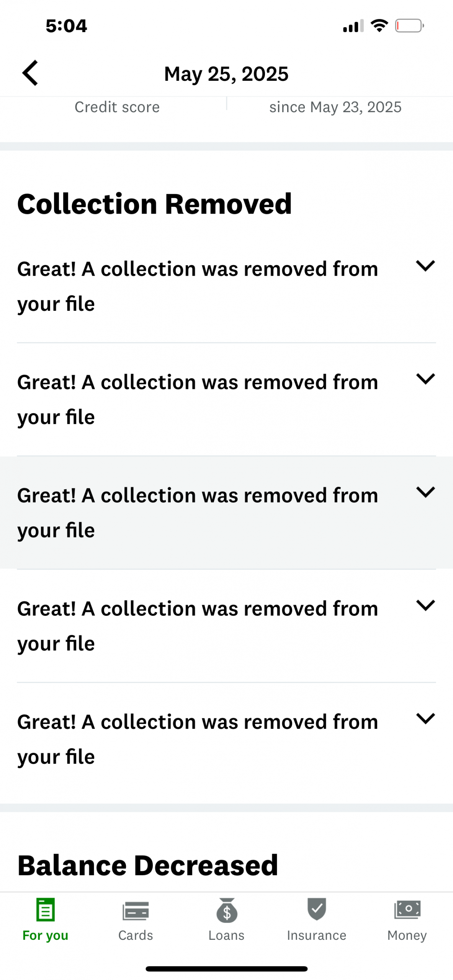Screen dimensions: 453x980
Task: Tap the May 25, 2025 page title
Action: (x=226, y=73)
